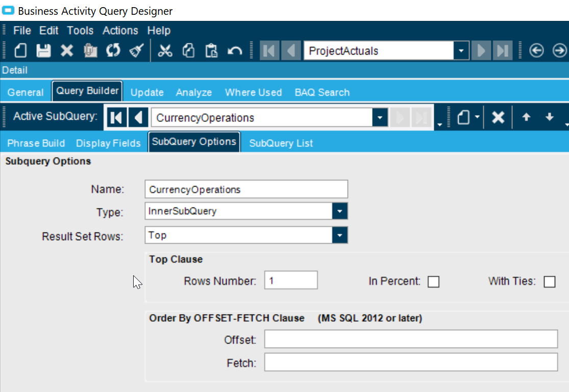Select the Query Builder tab
Viewport: 569px width, 392px height.
pos(87,91)
